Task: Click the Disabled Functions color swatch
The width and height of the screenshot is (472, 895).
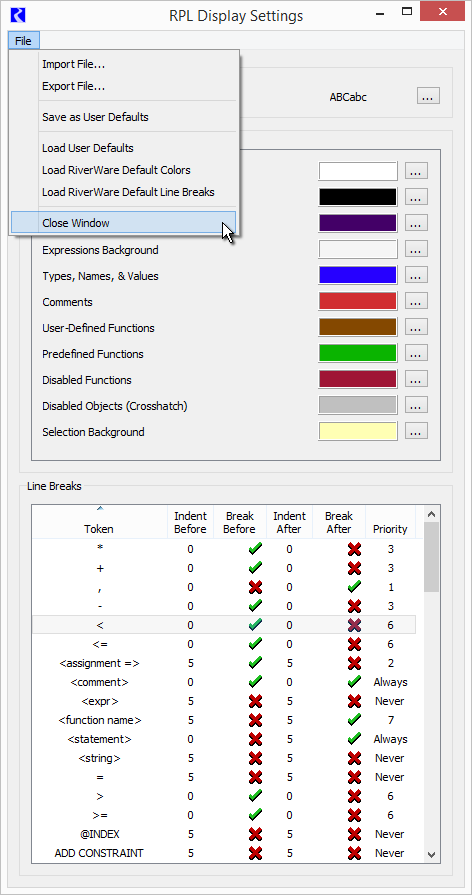Action: 358,379
